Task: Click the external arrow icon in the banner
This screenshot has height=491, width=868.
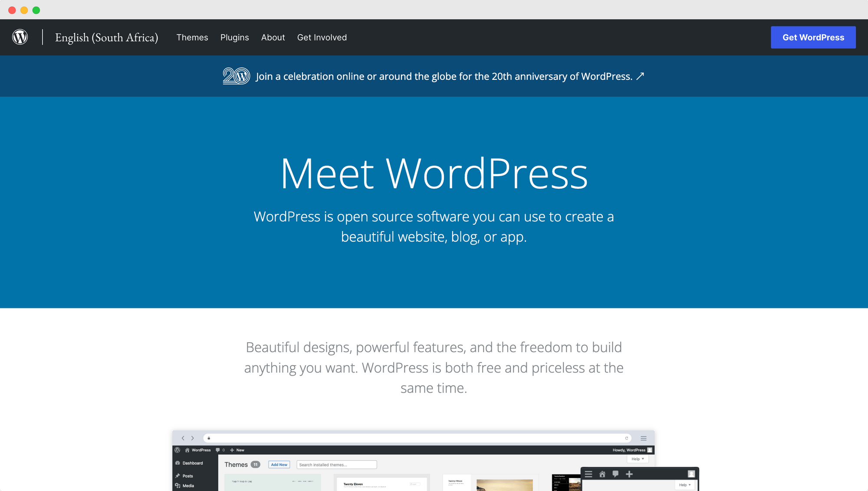Action: (x=640, y=76)
